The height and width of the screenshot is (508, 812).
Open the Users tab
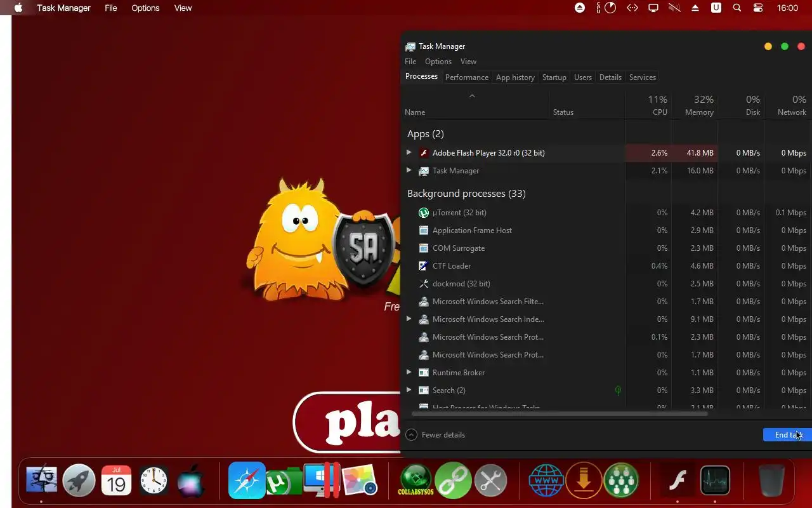[x=583, y=77]
